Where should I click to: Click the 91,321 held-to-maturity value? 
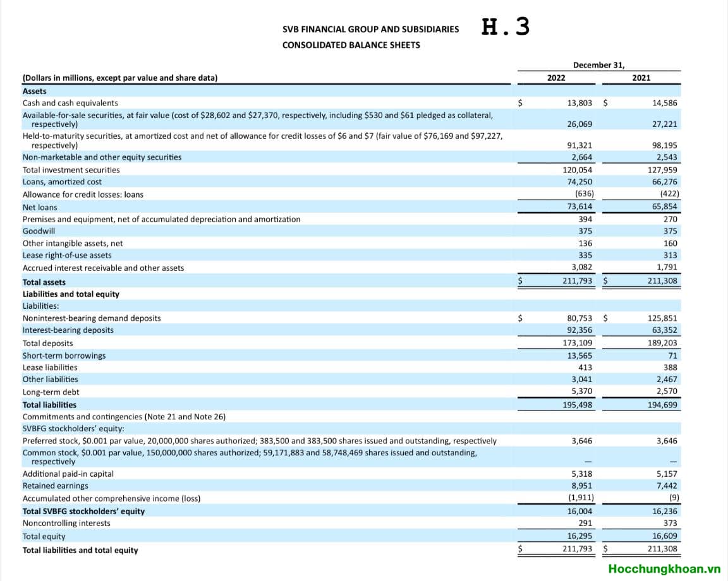pos(579,146)
